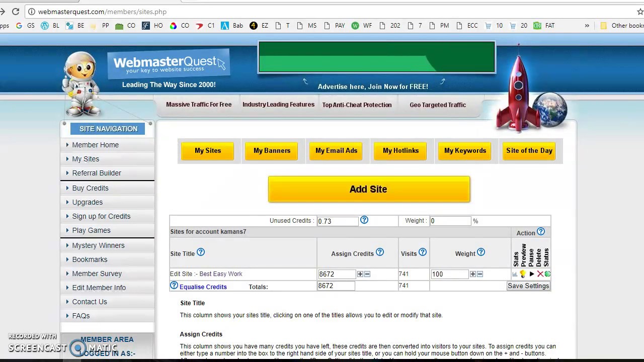The height and width of the screenshot is (362, 644).
Task: Go to the My Sites tab
Action: pos(208,151)
